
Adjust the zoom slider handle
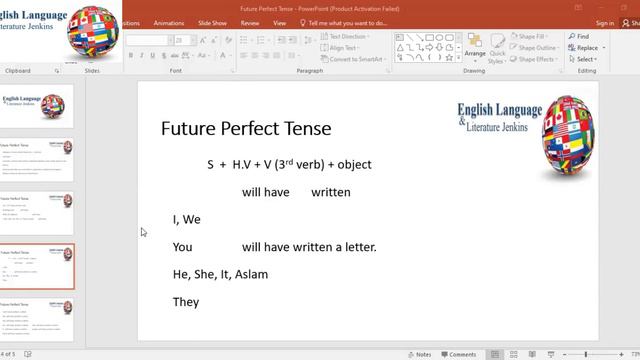586,354
